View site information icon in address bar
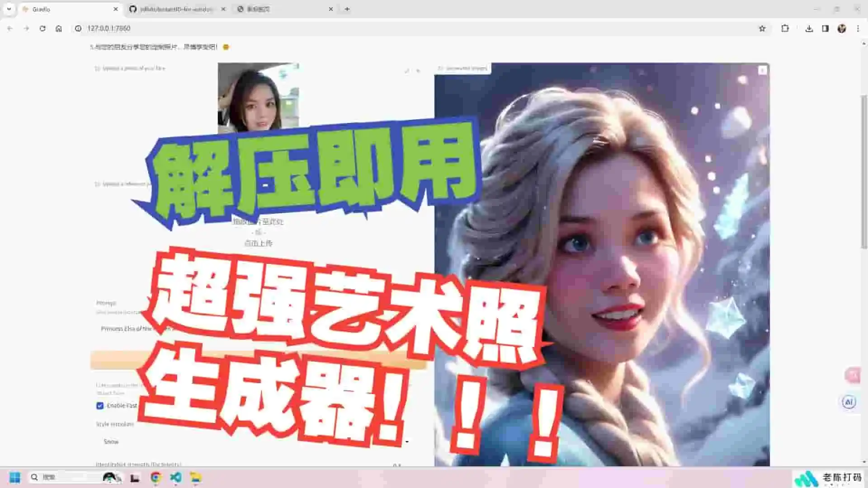The height and width of the screenshot is (488, 868). coord(78,28)
